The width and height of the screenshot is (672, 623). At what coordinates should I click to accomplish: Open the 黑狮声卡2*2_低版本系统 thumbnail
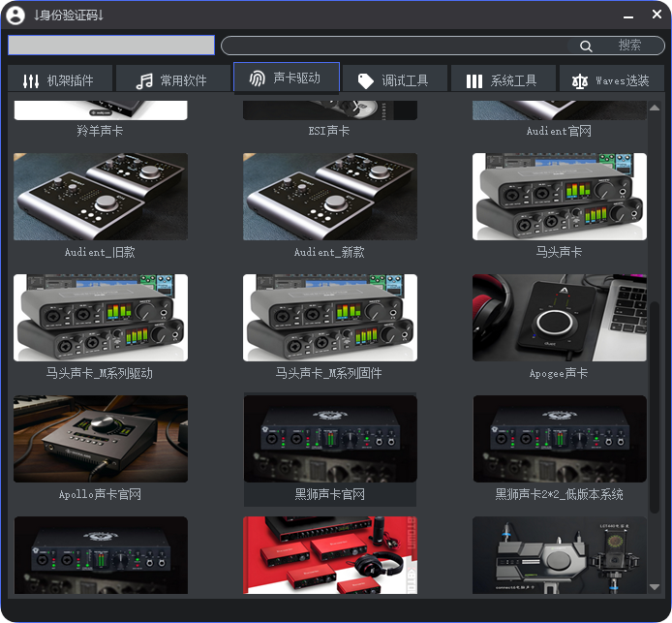pos(560,439)
